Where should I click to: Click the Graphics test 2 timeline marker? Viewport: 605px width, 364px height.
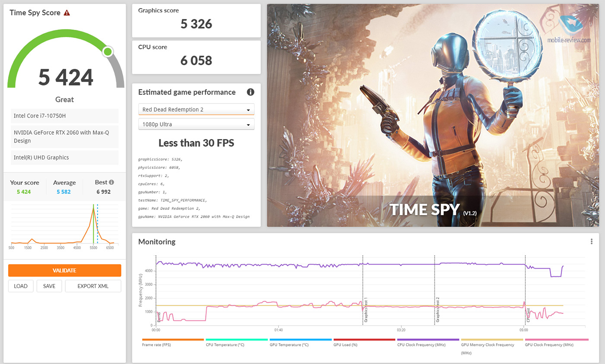point(437,310)
